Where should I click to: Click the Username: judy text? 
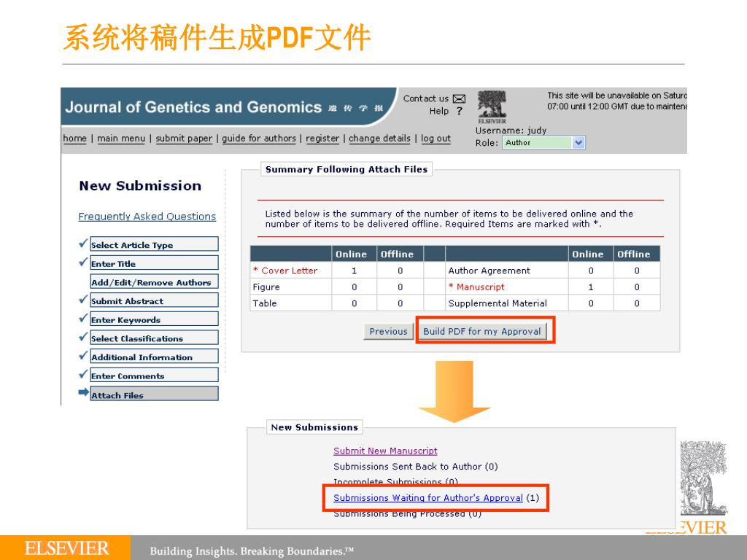point(511,131)
